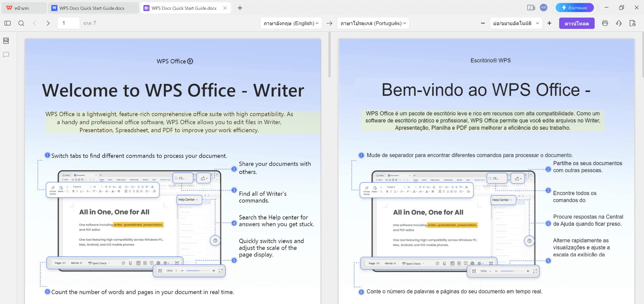Zoom out with the minus icon
The height and width of the screenshot is (304, 644).
click(483, 23)
